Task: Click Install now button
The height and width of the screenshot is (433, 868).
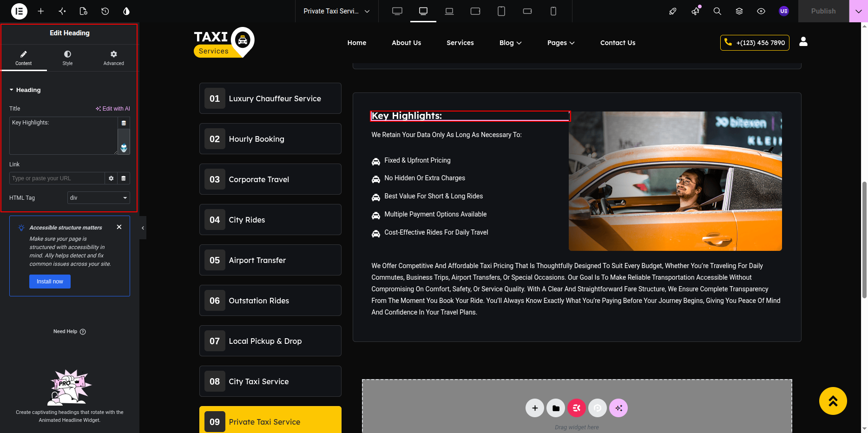Action: point(50,282)
